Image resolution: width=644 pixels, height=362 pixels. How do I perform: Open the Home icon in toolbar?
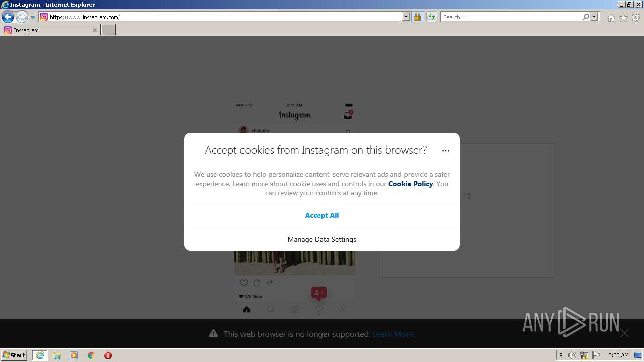click(611, 18)
